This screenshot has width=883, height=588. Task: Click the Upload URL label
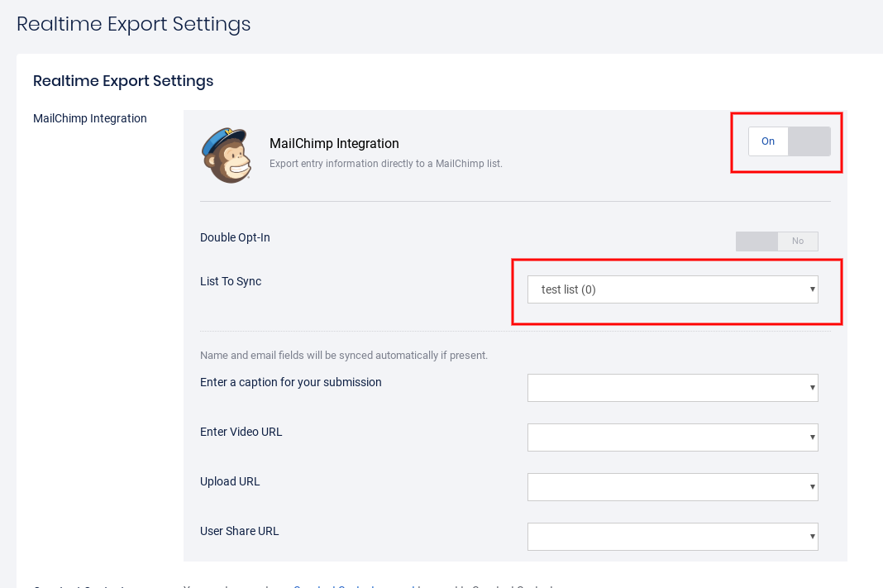coord(230,481)
